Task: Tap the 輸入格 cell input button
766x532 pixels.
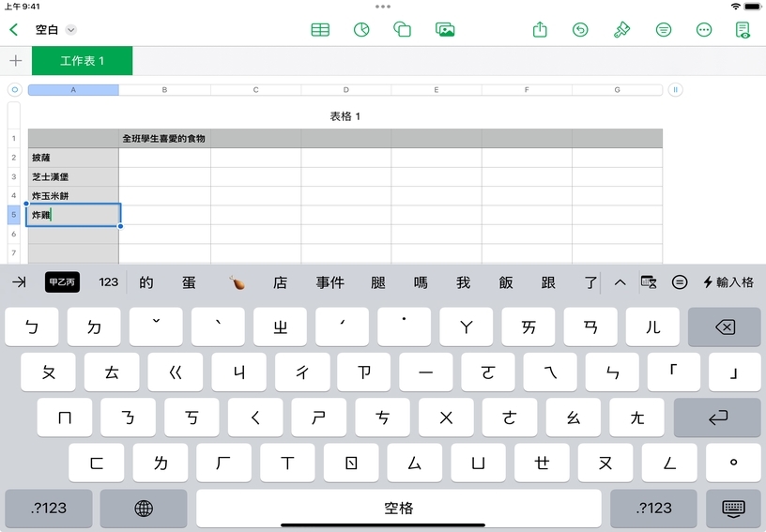Action: tap(728, 282)
